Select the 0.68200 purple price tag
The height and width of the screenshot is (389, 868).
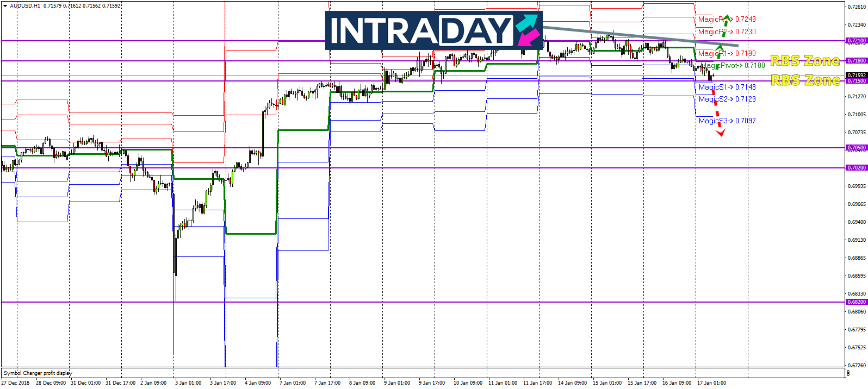(856, 302)
